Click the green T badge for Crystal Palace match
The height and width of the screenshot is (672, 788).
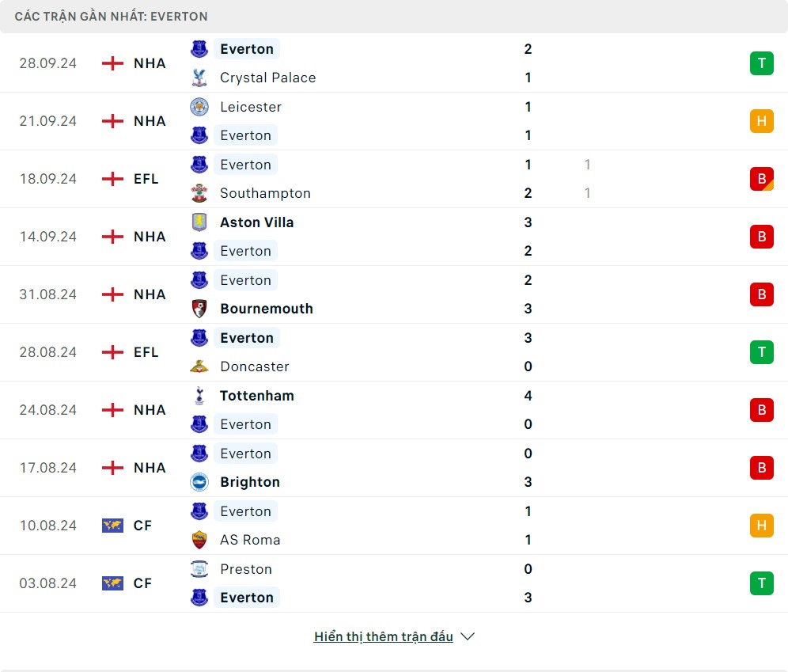click(x=761, y=63)
